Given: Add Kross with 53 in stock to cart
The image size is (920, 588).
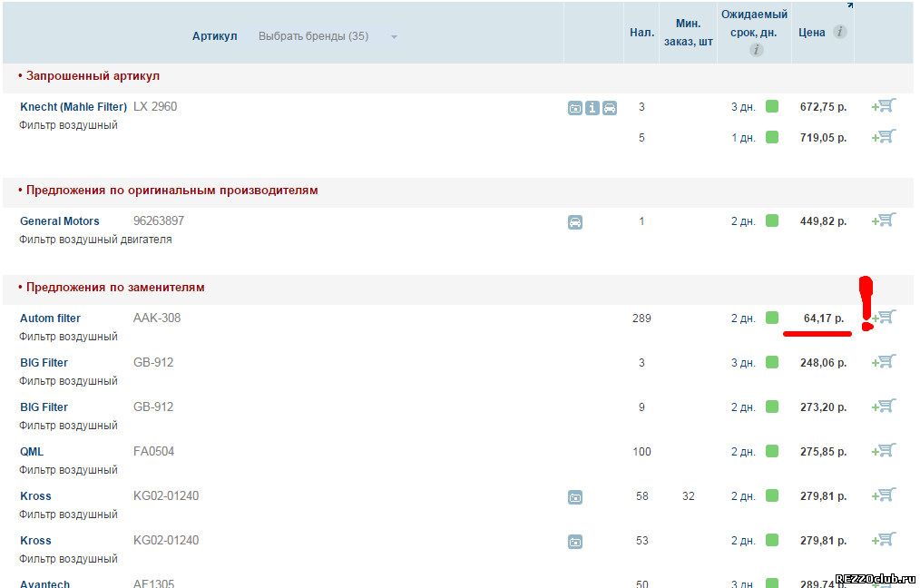Looking at the screenshot, I should coord(884,539).
